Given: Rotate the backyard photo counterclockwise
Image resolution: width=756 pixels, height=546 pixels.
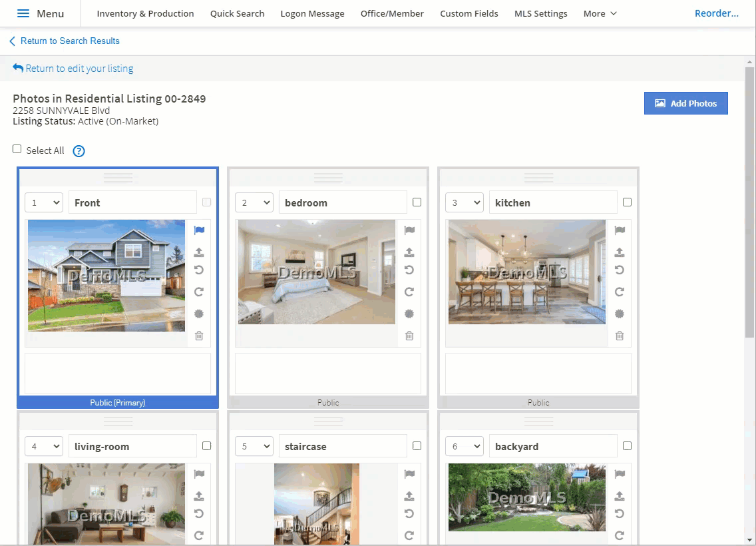Looking at the screenshot, I should tap(620, 513).
